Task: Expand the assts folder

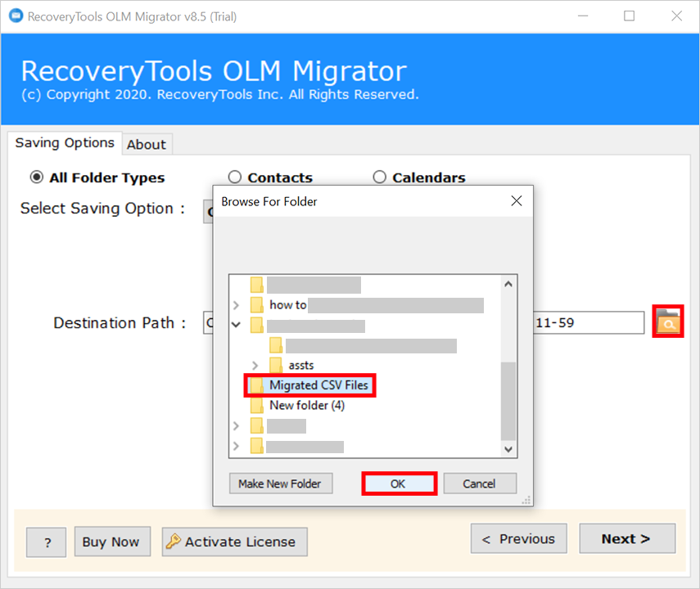Action: [x=255, y=366]
